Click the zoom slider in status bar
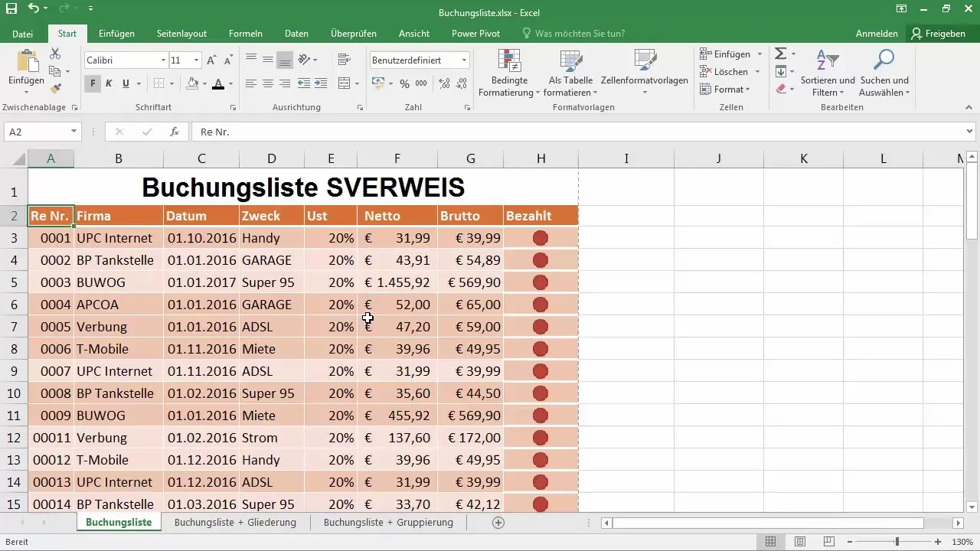This screenshot has width=980, height=551. (x=897, y=542)
